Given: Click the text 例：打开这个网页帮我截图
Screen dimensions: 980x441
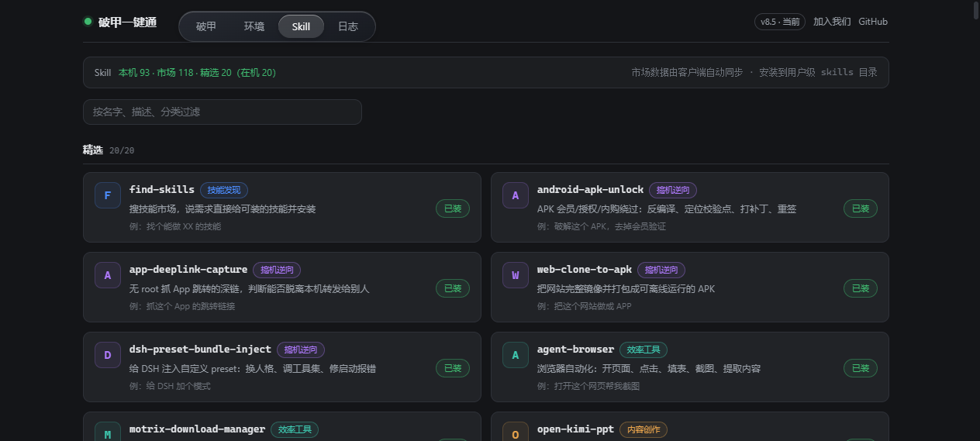Looking at the screenshot, I should (588, 386).
